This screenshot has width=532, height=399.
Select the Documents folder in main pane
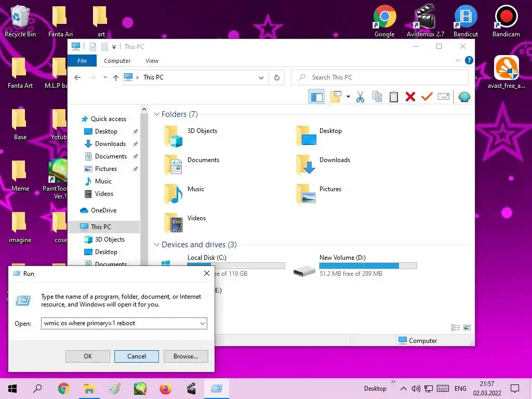coord(192,165)
